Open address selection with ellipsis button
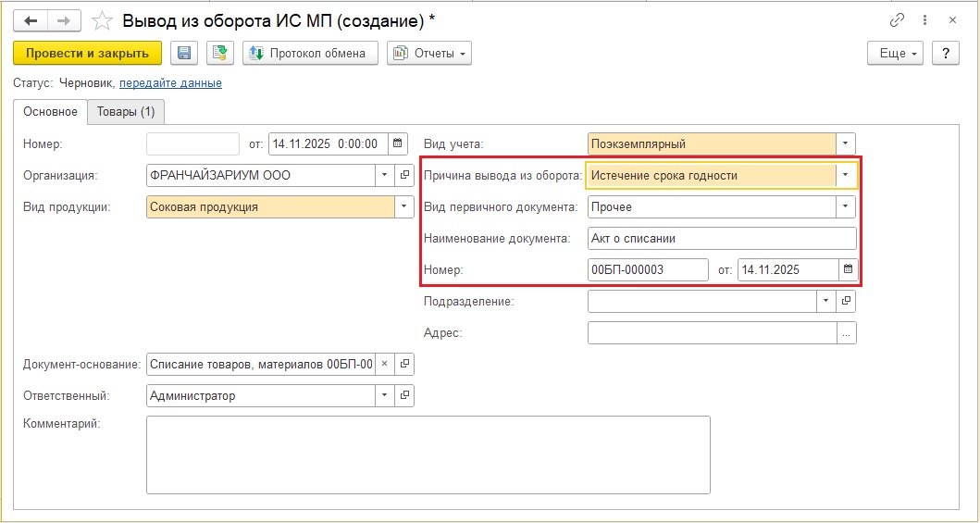The image size is (980, 523). coord(846,333)
